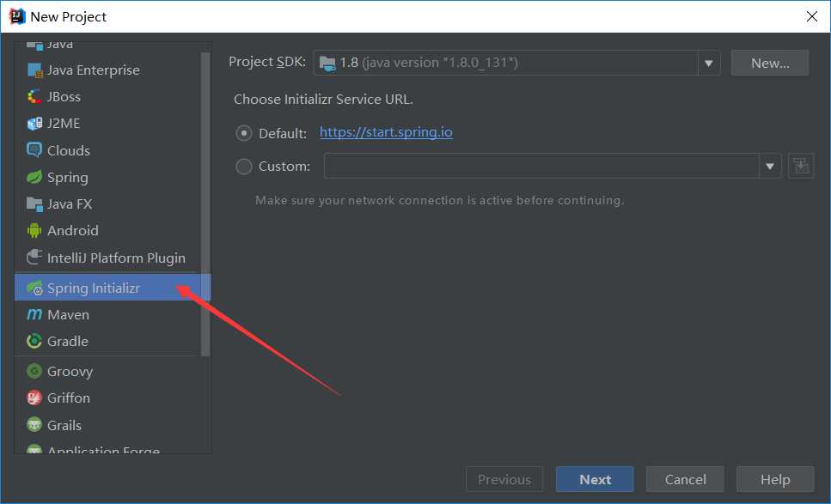Click the Spring leaf icon
Viewport: 831px width, 504px height.
[34, 178]
